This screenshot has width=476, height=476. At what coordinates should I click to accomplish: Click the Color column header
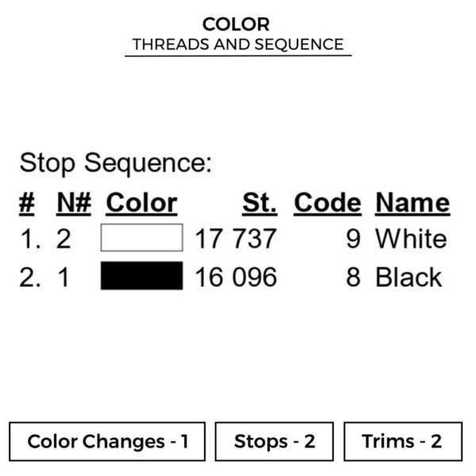click(x=141, y=203)
